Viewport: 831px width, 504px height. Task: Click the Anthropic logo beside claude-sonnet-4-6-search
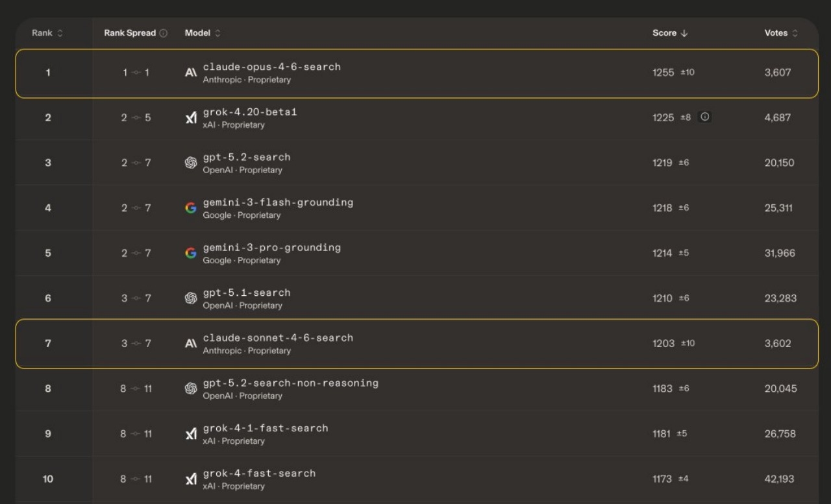pos(191,344)
